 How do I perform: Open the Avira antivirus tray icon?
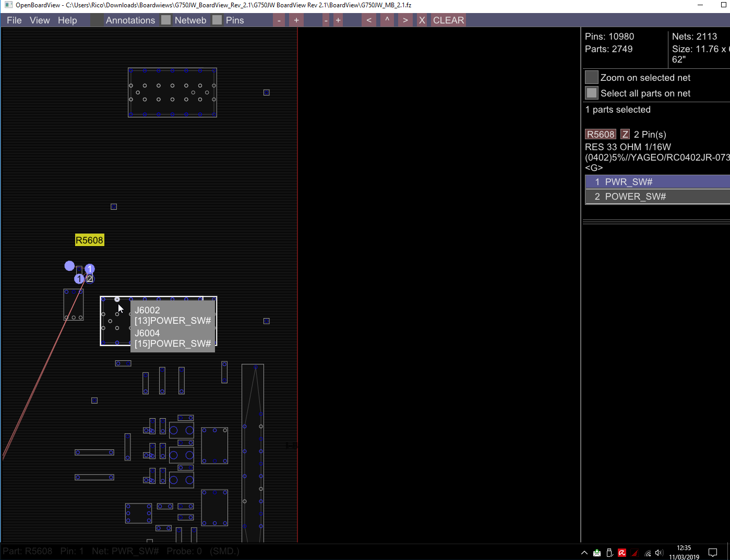point(621,553)
